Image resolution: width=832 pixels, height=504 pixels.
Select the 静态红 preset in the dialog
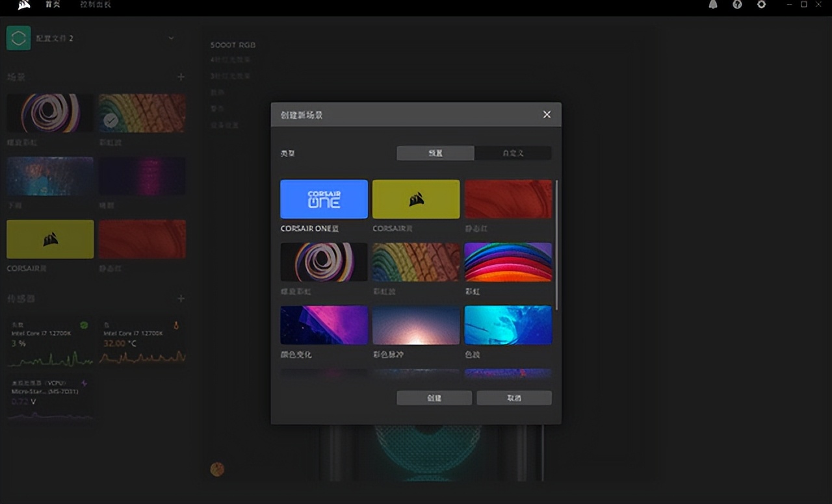(x=508, y=199)
